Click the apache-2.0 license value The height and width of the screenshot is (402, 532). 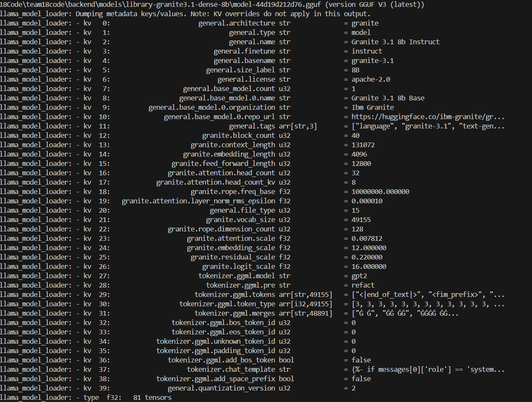371,79
